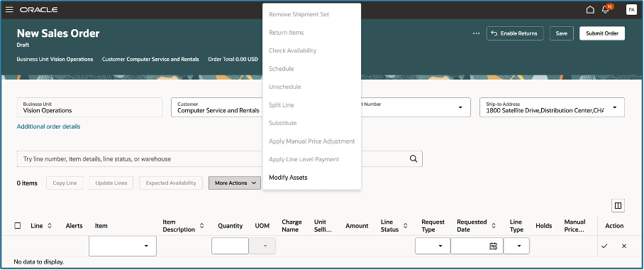Viewport: 644px width, 270px height.
Task: Click the search magnifier icon
Action: (x=413, y=158)
